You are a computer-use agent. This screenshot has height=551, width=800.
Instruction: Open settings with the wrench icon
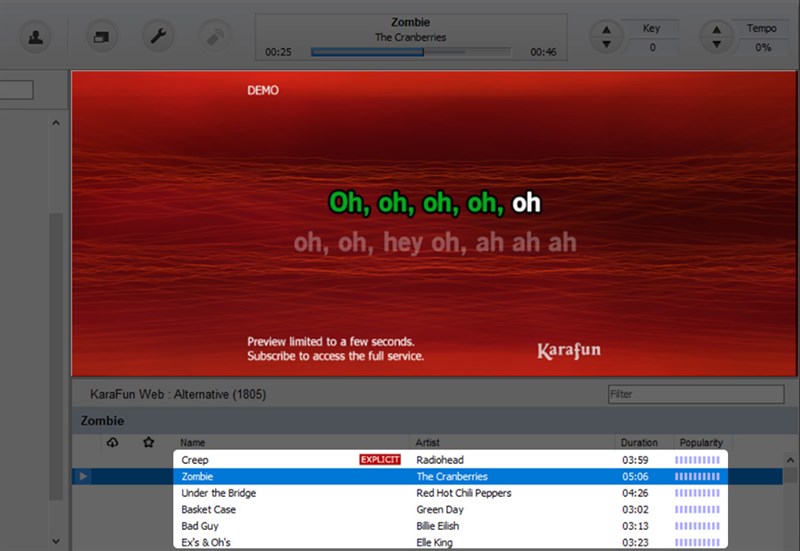(158, 37)
